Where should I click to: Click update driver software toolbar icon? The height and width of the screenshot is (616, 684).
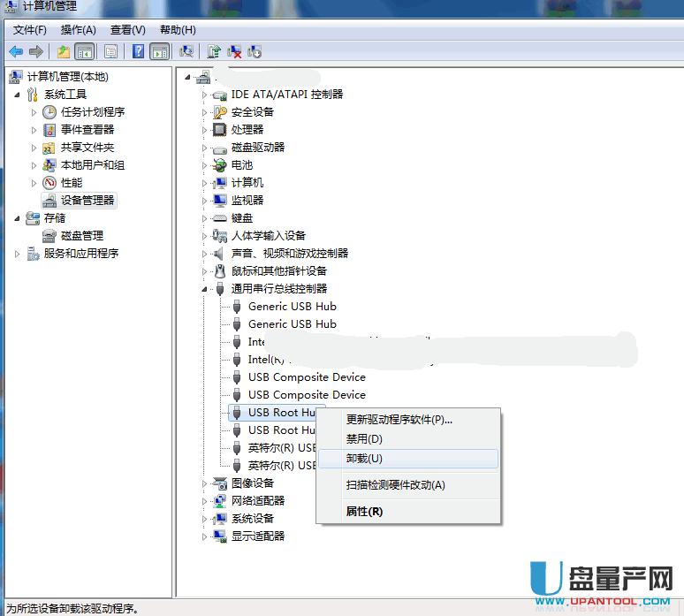pyautogui.click(x=214, y=51)
